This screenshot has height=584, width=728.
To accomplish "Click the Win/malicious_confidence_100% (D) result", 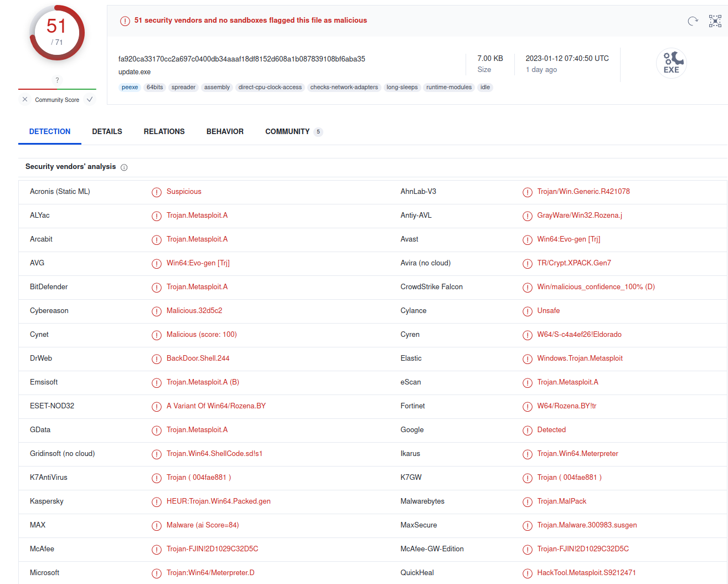I will 596,287.
